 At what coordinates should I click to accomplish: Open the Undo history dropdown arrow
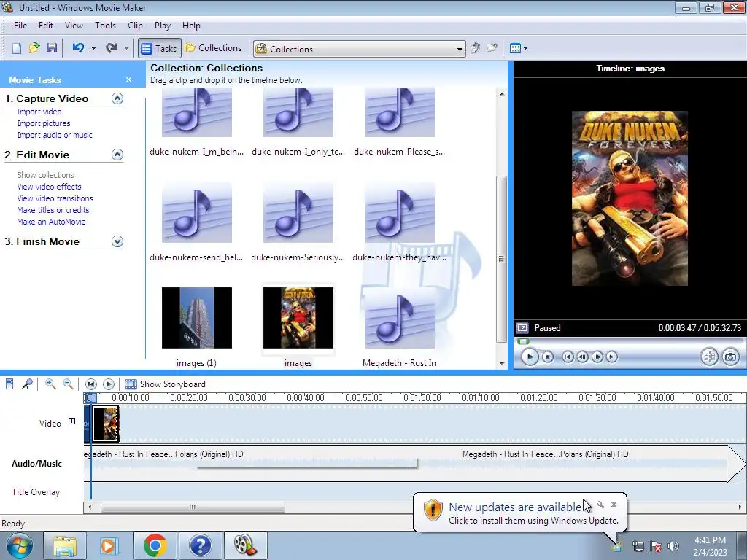tap(93, 48)
